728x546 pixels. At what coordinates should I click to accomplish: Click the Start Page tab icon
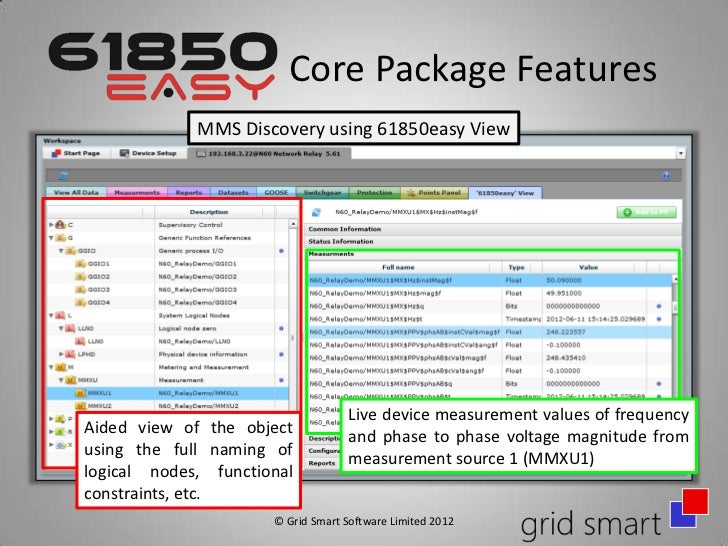56,153
